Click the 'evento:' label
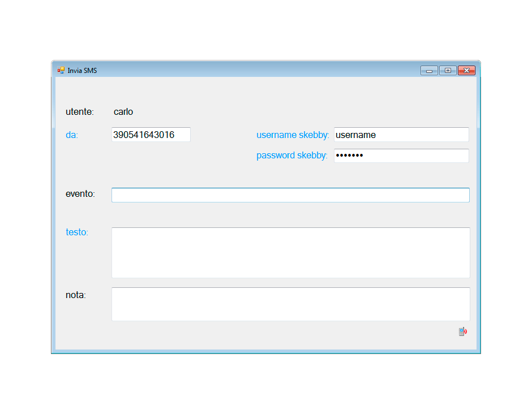Image resolution: width=532 pixels, height=414 pixels. (x=80, y=193)
